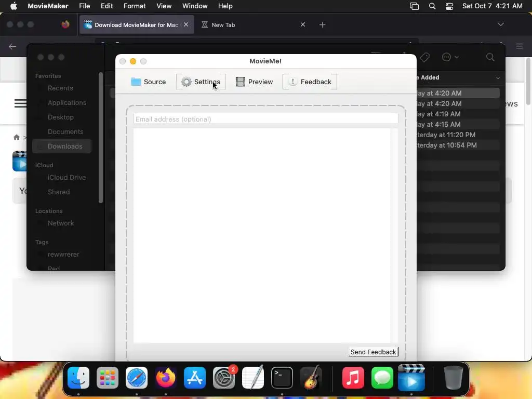The width and height of the screenshot is (532, 399).
Task: Click the Email address optional field
Action: point(265,119)
